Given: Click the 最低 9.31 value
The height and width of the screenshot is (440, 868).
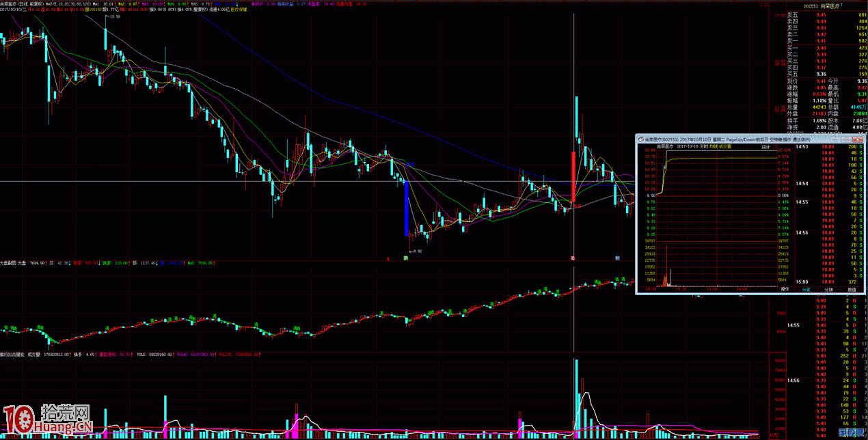Looking at the screenshot, I should point(862,94).
